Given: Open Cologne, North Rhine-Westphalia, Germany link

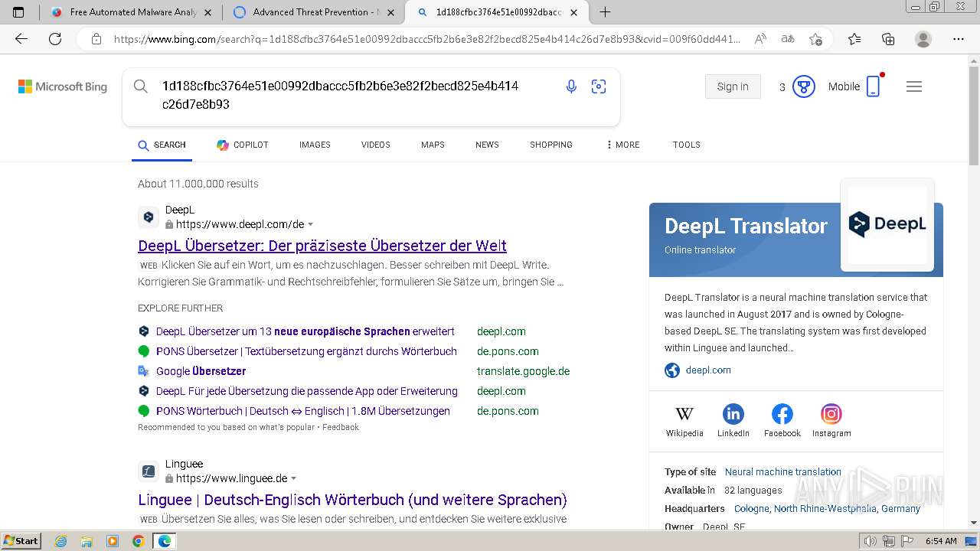Looking at the screenshot, I should (827, 508).
